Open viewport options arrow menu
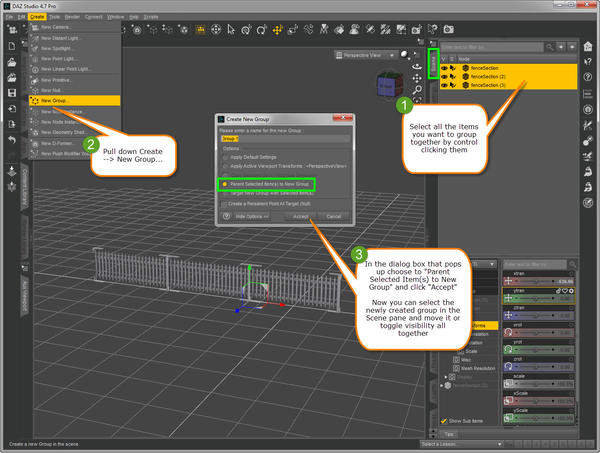This screenshot has width=600, height=453. point(417,54)
